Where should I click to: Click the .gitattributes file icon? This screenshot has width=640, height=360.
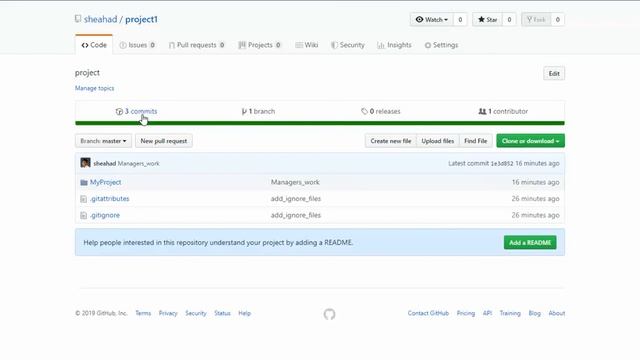[84, 199]
